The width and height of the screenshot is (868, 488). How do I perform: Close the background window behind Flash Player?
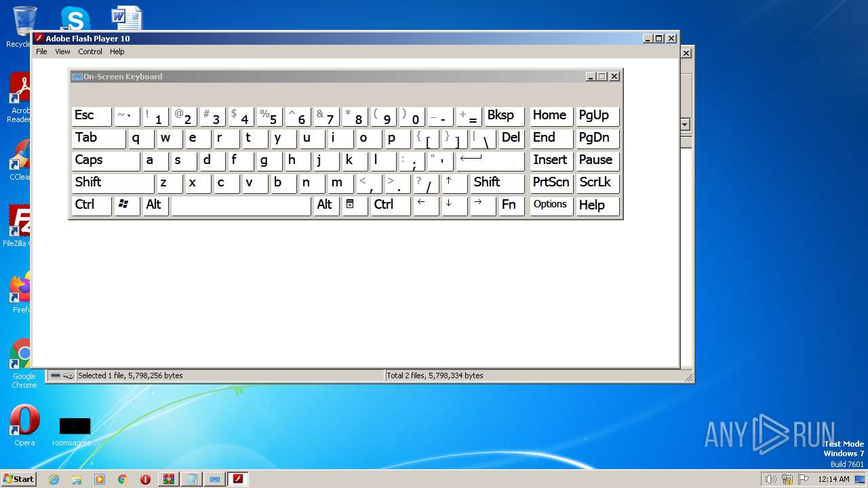686,53
